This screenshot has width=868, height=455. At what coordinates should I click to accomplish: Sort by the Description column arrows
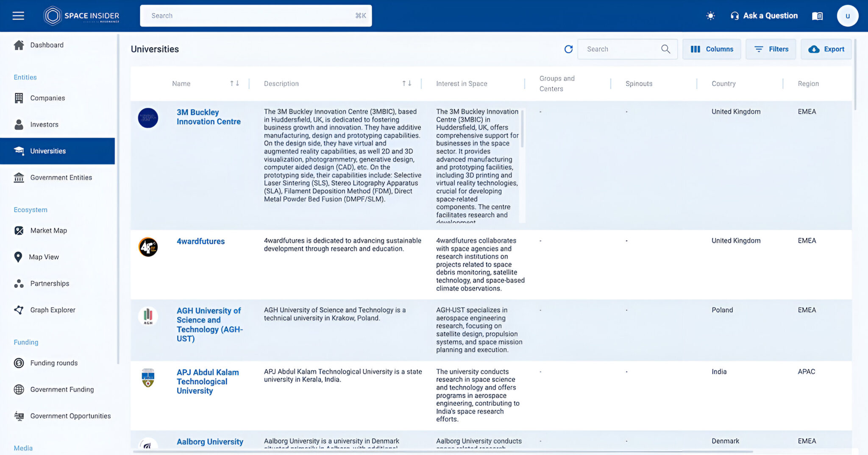click(406, 84)
